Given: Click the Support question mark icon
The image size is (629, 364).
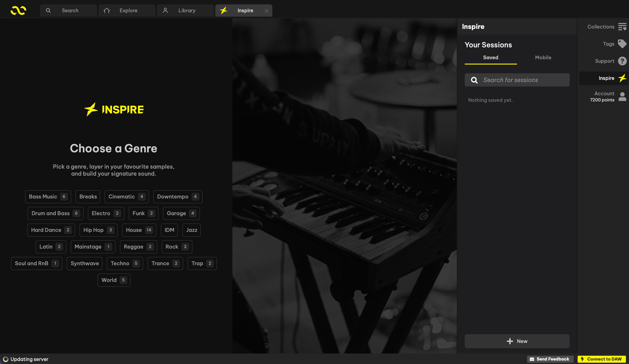Looking at the screenshot, I should (622, 61).
